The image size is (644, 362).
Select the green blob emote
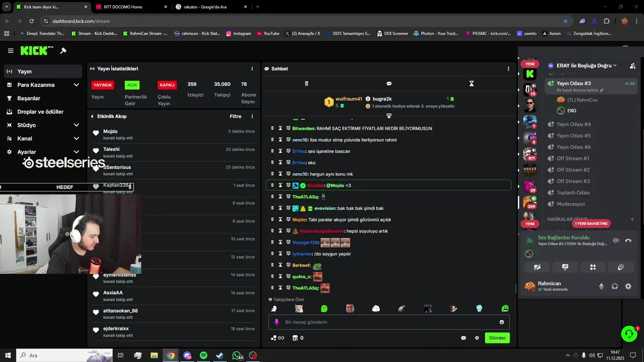324,308
